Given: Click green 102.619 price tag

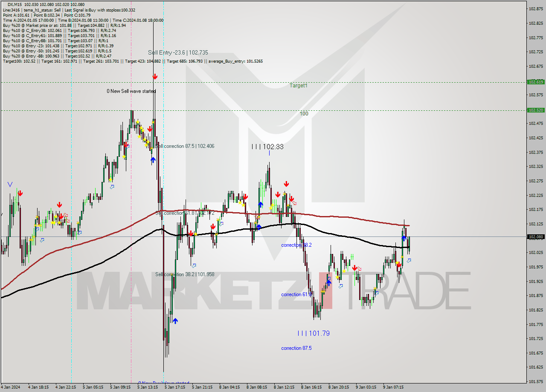Looking at the screenshot, I should click(536, 82).
